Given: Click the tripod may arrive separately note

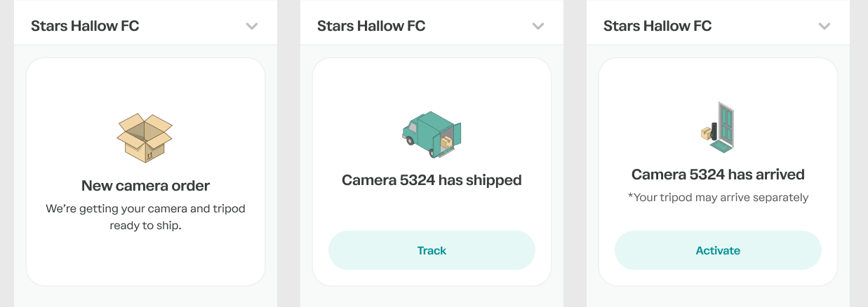Looking at the screenshot, I should pos(718,198).
